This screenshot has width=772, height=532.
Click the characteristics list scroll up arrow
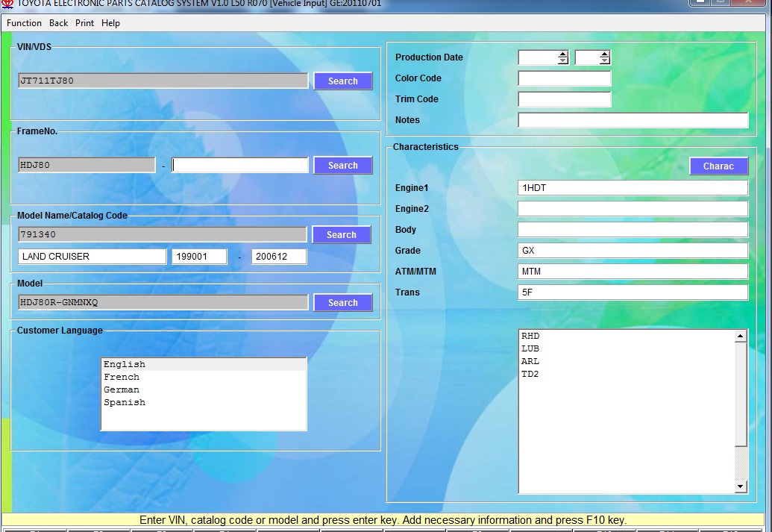point(741,337)
